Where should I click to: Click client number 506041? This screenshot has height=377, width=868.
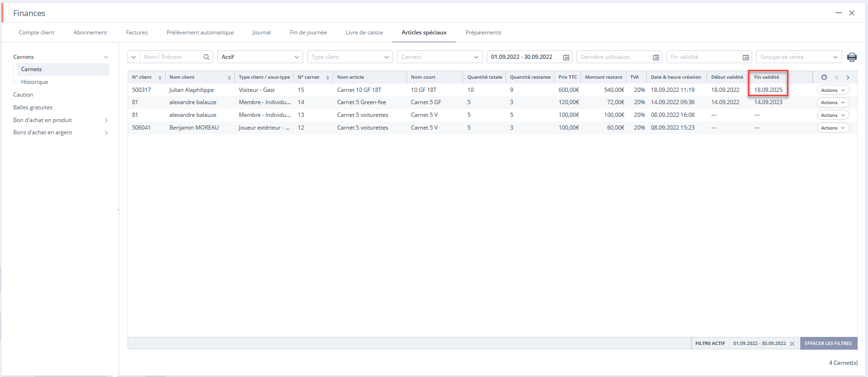click(x=141, y=128)
